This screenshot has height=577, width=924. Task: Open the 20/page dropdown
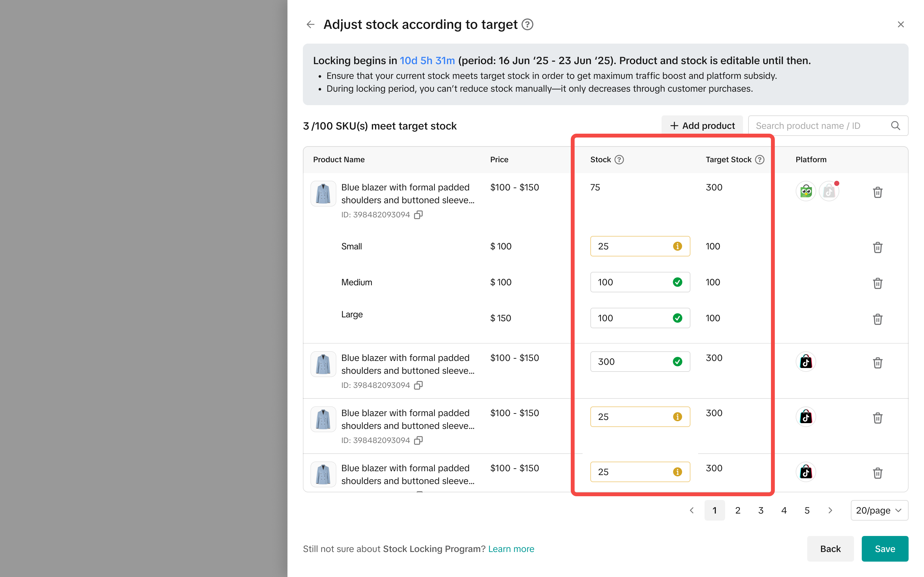[879, 510]
